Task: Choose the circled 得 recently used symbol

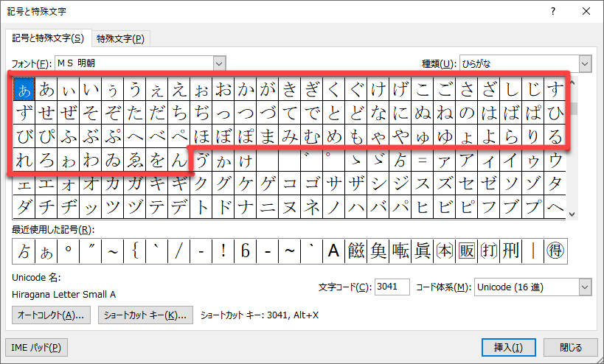Action: [x=555, y=251]
